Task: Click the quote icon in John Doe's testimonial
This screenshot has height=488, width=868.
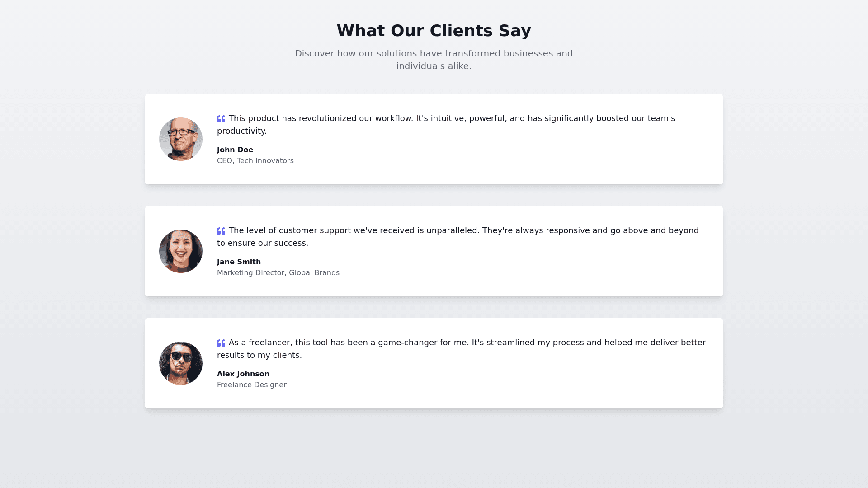Action: point(221,119)
